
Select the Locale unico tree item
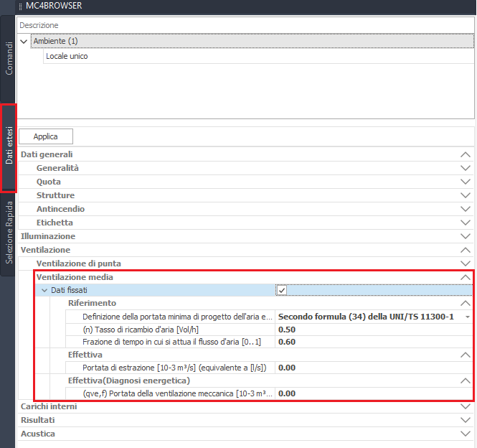[67, 56]
